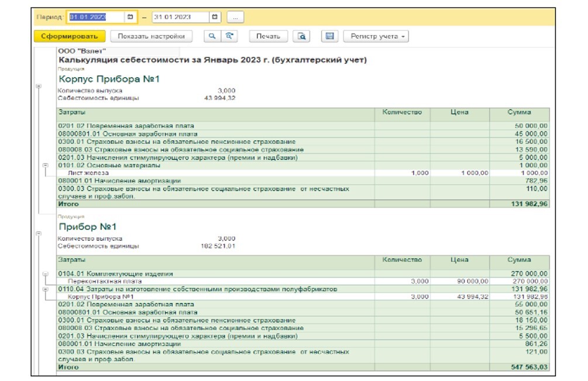Open calendar for the start date field
This screenshot has height=381, width=588.
[x=130, y=17]
